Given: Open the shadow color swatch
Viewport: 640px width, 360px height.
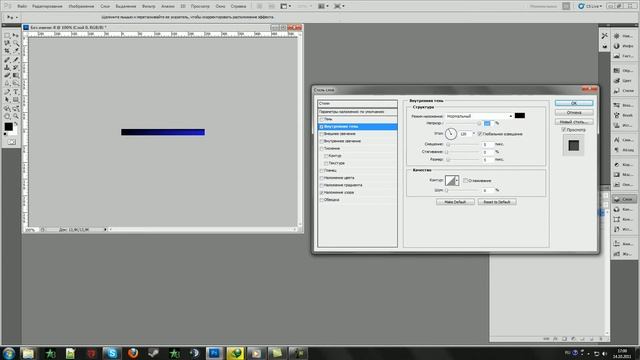Looking at the screenshot, I should (x=520, y=116).
